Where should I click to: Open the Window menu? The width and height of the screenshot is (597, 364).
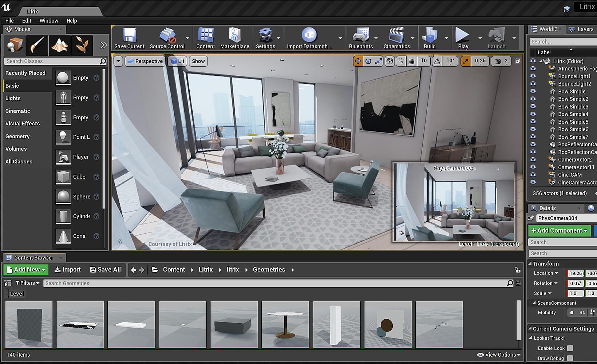(x=49, y=21)
